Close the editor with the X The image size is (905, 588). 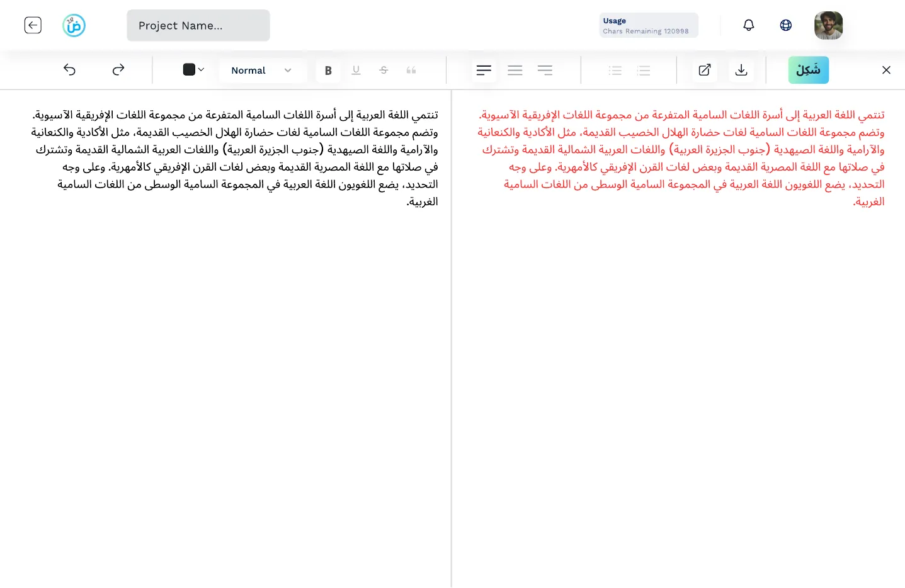[886, 70]
